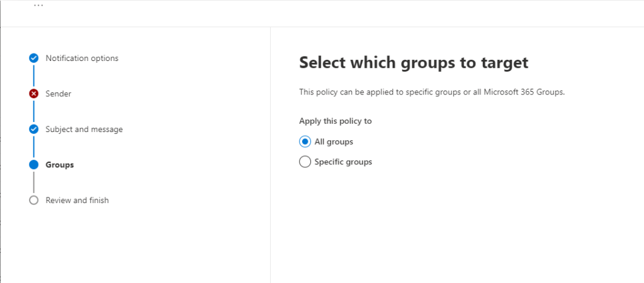This screenshot has width=644, height=283.
Task: Click the "Specific groups" option label
Action: [343, 162]
